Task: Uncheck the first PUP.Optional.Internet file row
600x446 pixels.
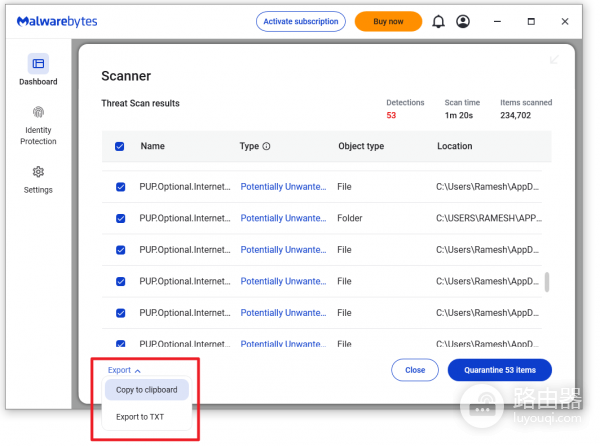Action: [120, 186]
